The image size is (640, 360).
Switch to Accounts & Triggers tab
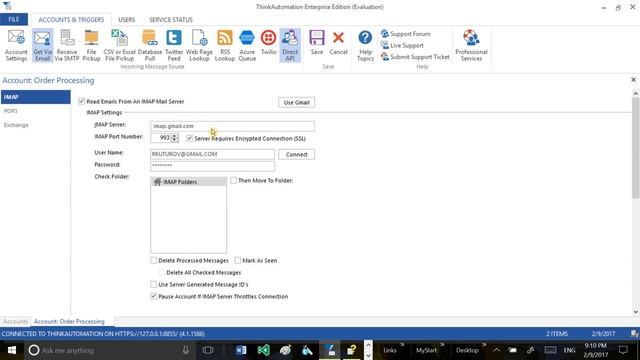click(71, 20)
